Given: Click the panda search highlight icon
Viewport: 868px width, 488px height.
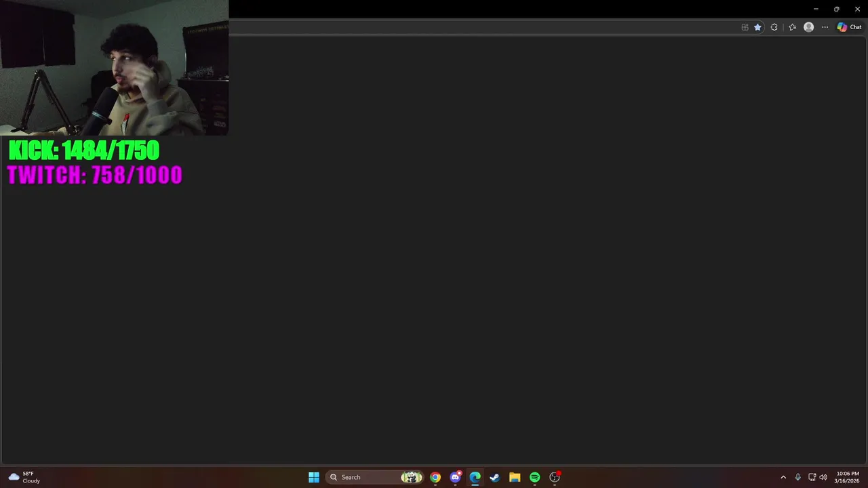Looking at the screenshot, I should coord(412,477).
